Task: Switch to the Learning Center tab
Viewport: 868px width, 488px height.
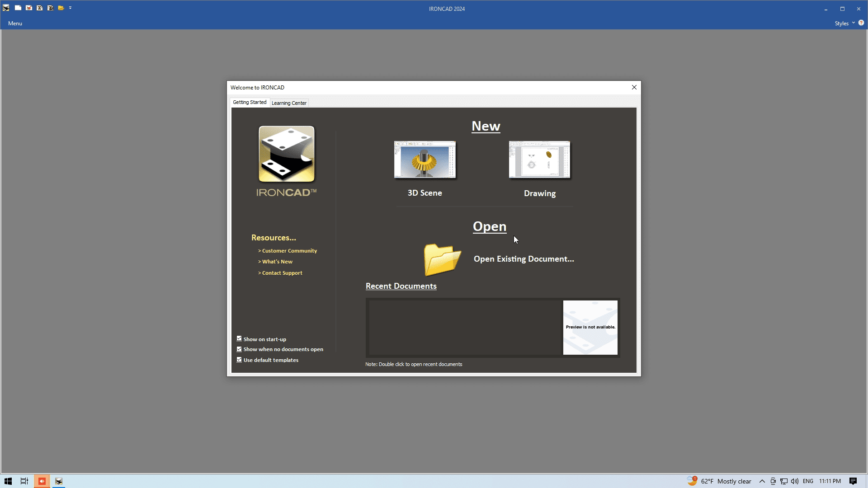Action: [289, 103]
